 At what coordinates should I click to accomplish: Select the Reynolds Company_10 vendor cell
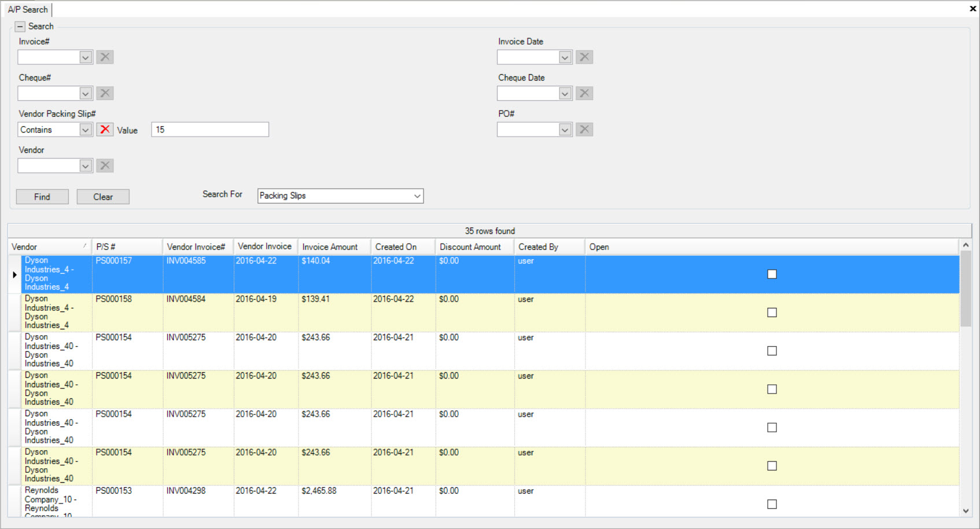(56, 501)
